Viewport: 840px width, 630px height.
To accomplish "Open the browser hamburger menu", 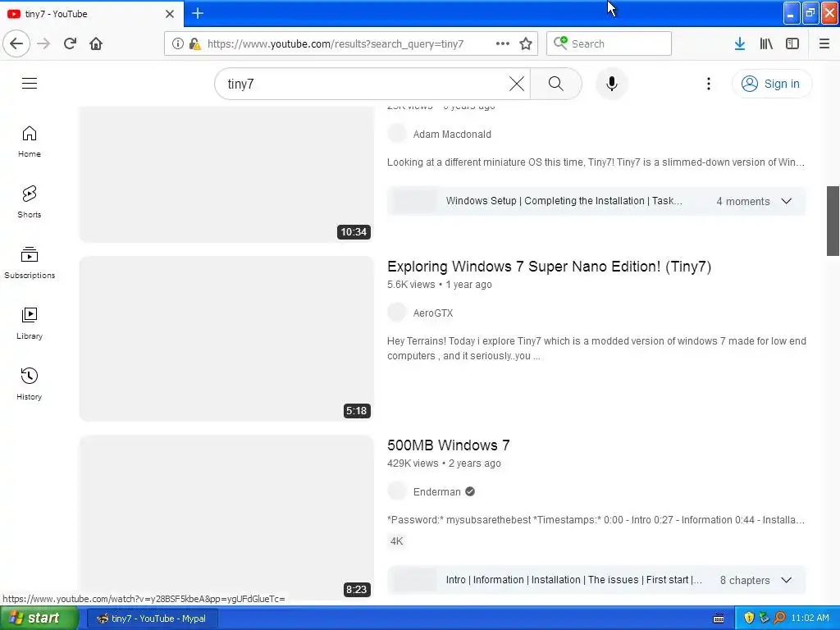I will click(x=824, y=43).
